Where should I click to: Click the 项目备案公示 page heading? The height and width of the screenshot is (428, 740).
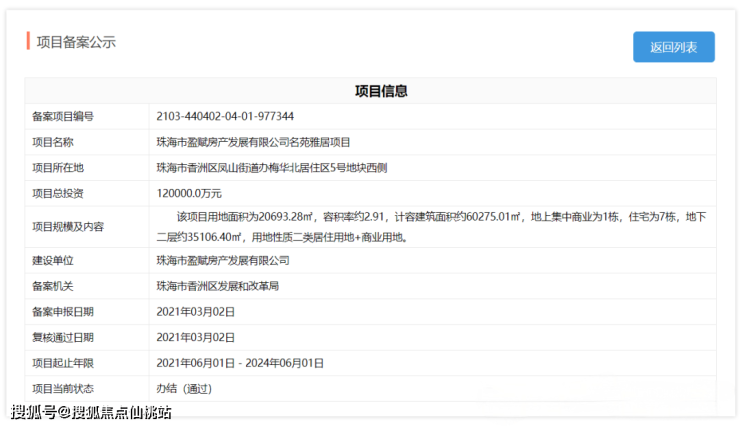click(x=76, y=42)
